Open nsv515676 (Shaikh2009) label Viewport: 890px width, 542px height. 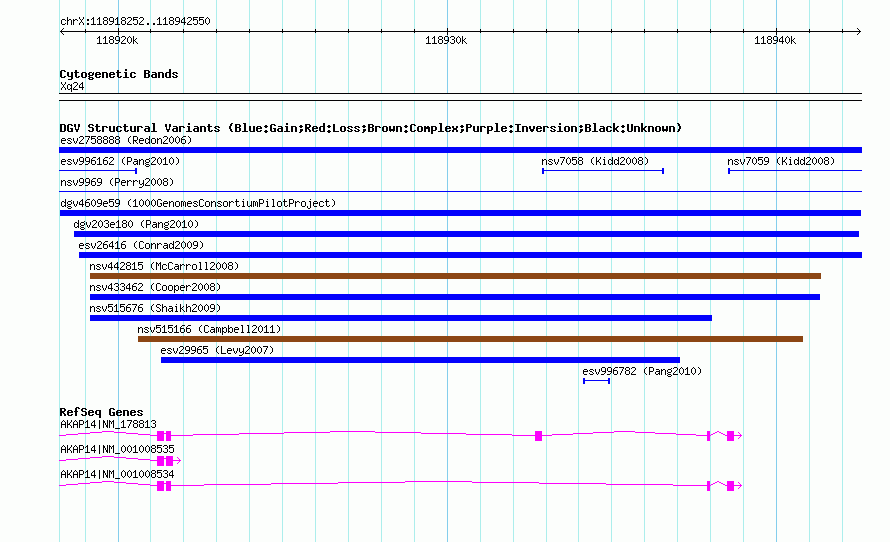pos(155,308)
